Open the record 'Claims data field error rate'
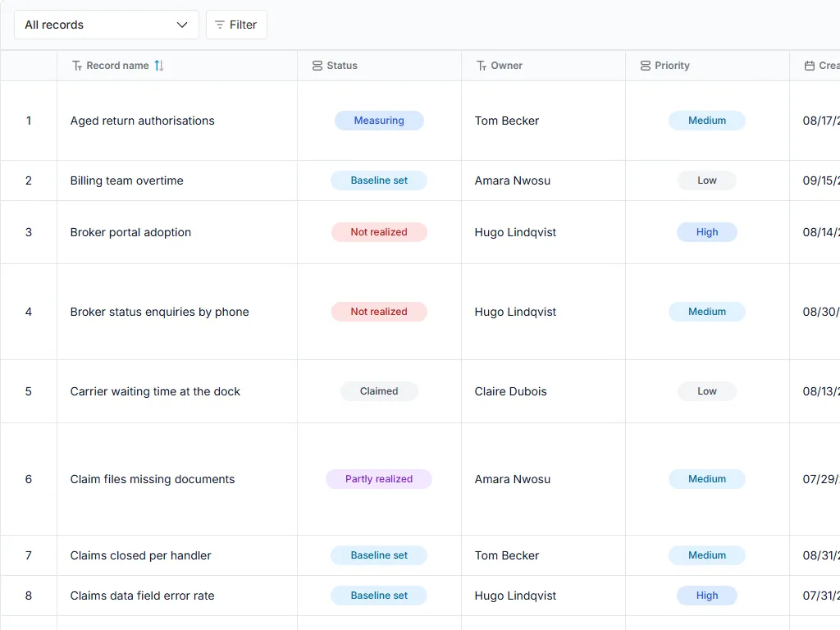Viewport: 840px width, 630px height. 143,596
